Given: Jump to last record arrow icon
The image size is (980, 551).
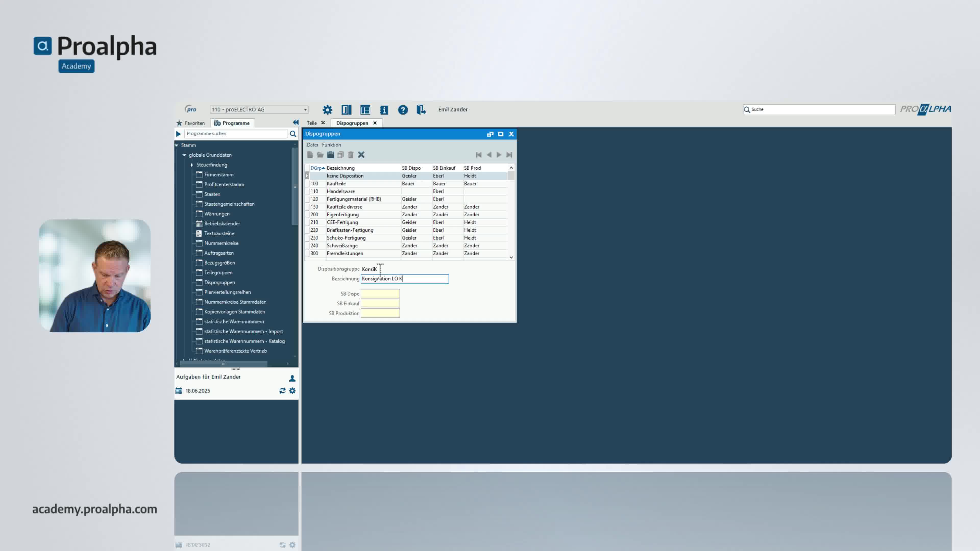Looking at the screenshot, I should click(509, 155).
